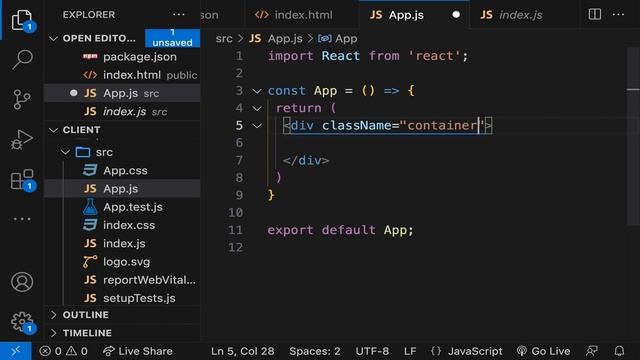
Task: Collapse the src folder
Action: [x=65, y=152]
